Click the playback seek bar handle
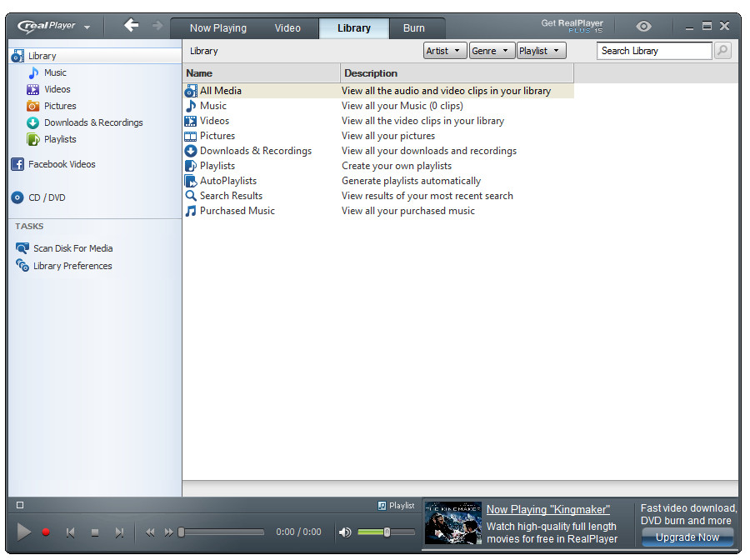750x560 pixels. (x=182, y=532)
